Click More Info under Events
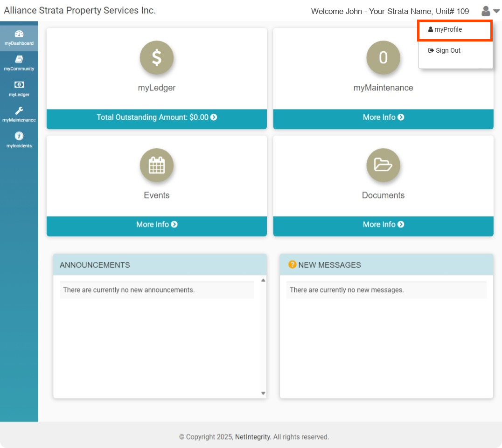 [x=157, y=225]
